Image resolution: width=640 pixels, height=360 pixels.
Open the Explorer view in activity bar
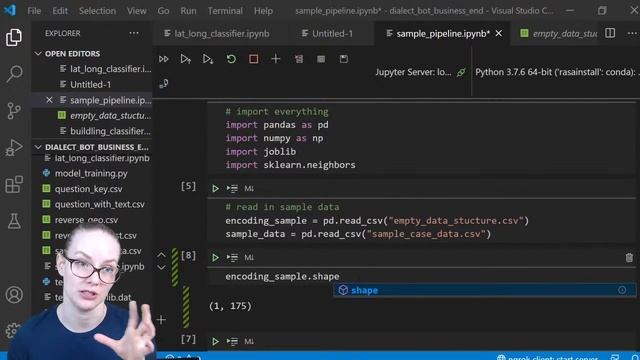click(14, 37)
